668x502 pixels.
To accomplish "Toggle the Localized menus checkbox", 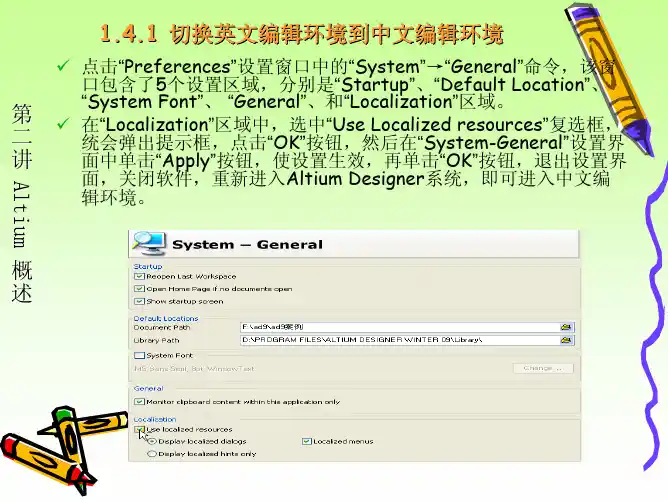I will coord(306,441).
